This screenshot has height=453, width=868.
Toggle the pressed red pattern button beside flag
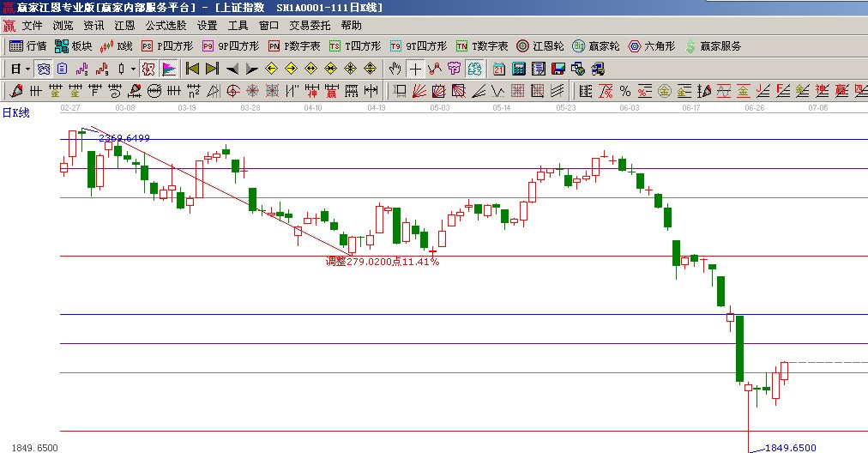pyautogui.click(x=148, y=69)
